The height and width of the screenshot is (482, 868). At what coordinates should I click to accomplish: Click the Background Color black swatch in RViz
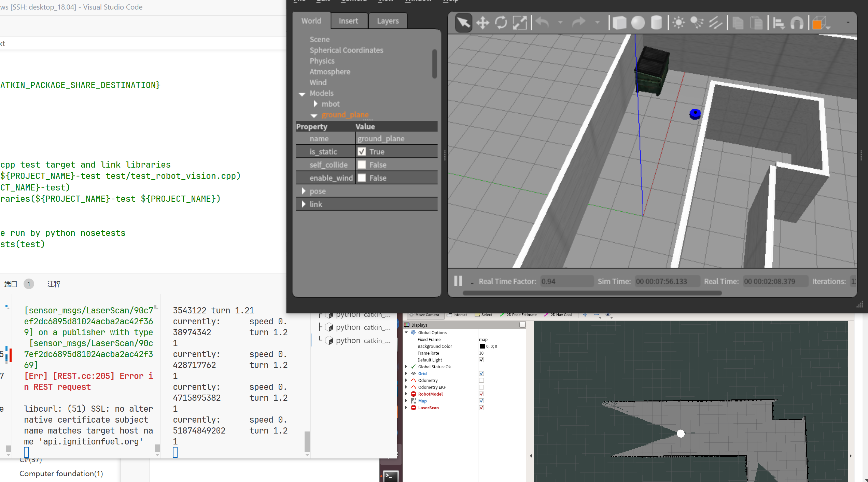(x=482, y=346)
